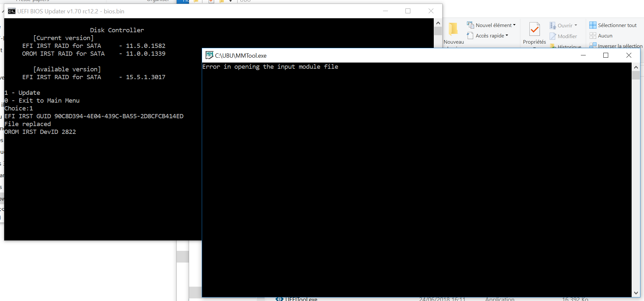The width and height of the screenshot is (644, 301).
Task: Maximize the MMTool.exe window
Action: coord(606,55)
